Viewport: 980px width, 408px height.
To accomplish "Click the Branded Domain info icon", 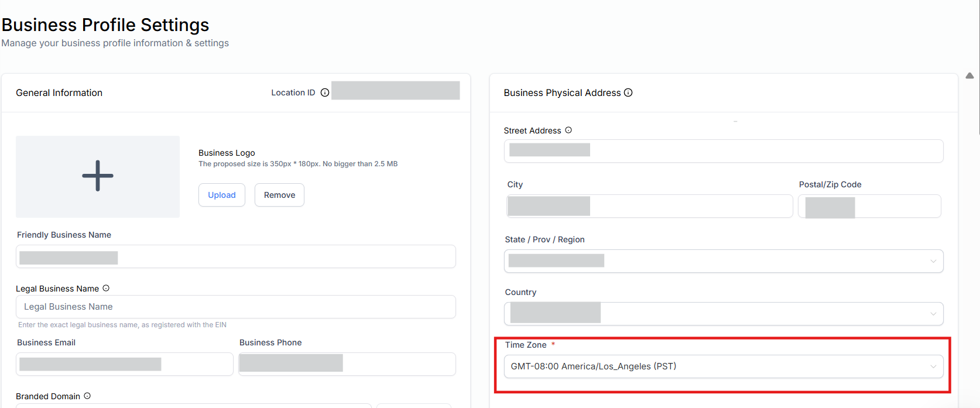I will click(87, 396).
